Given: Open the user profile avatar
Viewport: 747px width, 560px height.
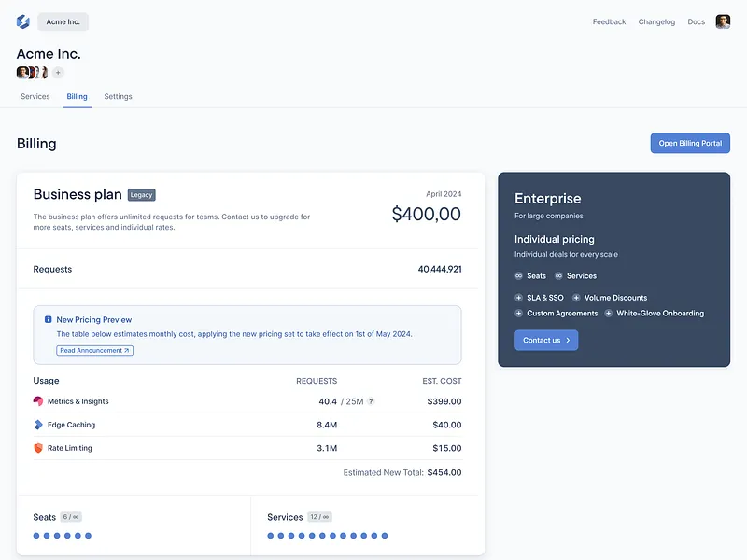Looking at the screenshot, I should click(x=723, y=21).
